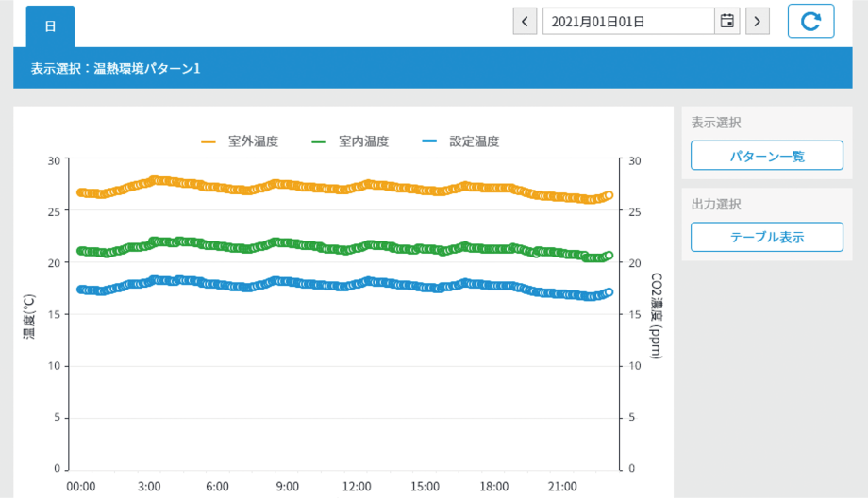Click the 21:00 x-axis label
Image resolution: width=868 pixels, height=498 pixels.
coord(562,487)
